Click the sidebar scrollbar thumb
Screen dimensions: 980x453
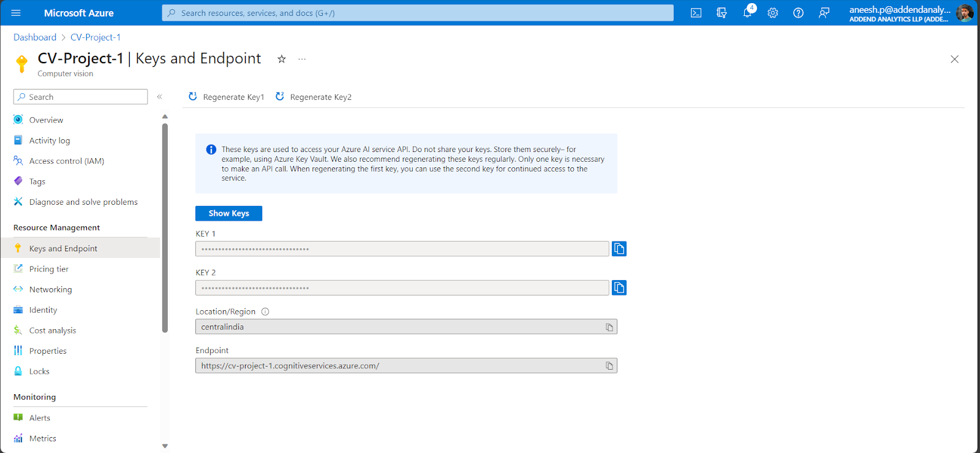point(165,228)
